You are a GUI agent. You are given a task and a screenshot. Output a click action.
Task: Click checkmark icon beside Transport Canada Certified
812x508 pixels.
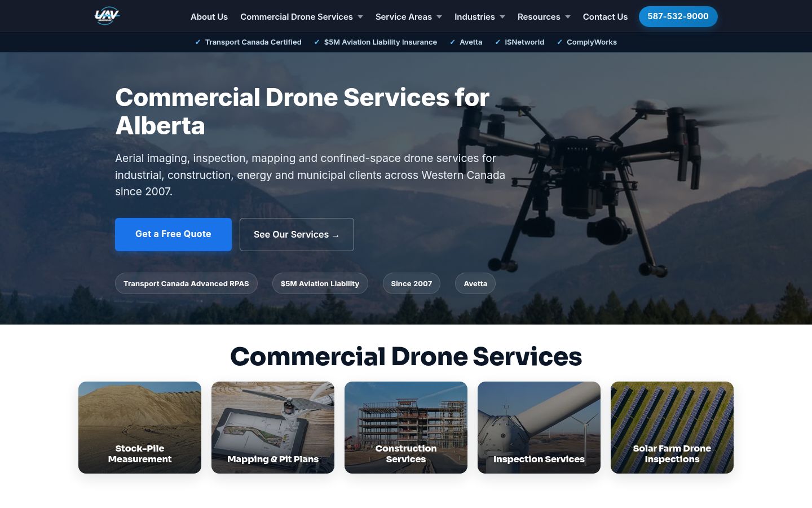[x=198, y=42]
